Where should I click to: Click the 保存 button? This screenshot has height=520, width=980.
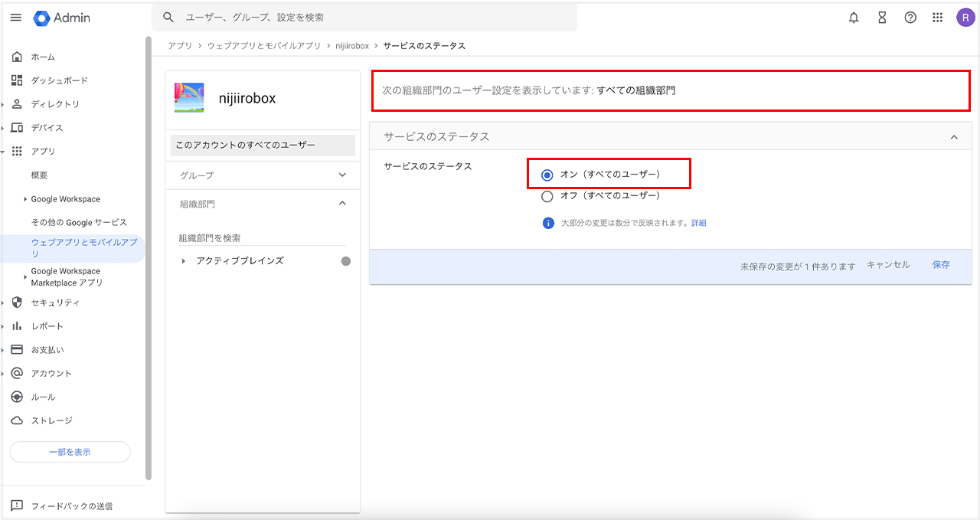[941, 265]
